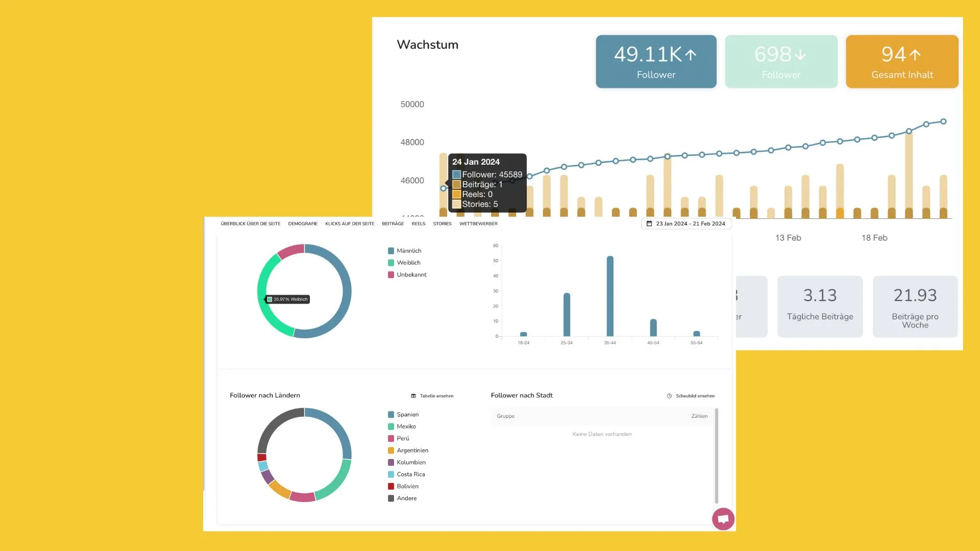Click the Unbekannt legend marker

tap(391, 274)
